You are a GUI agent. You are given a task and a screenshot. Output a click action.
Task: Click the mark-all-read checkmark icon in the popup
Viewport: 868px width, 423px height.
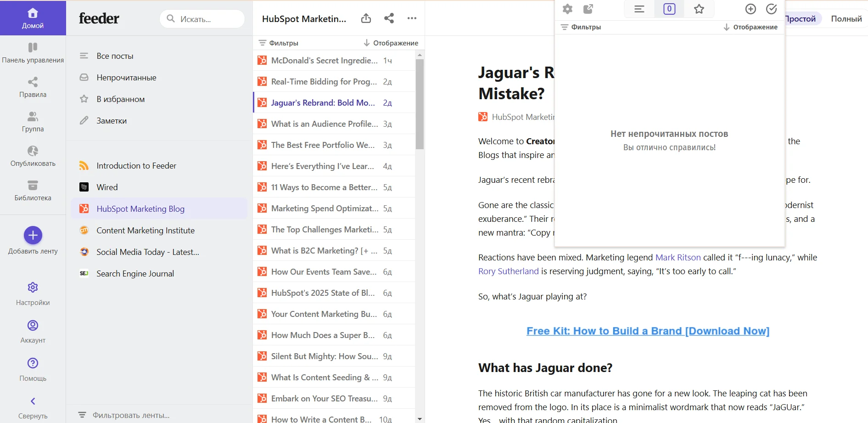(772, 9)
